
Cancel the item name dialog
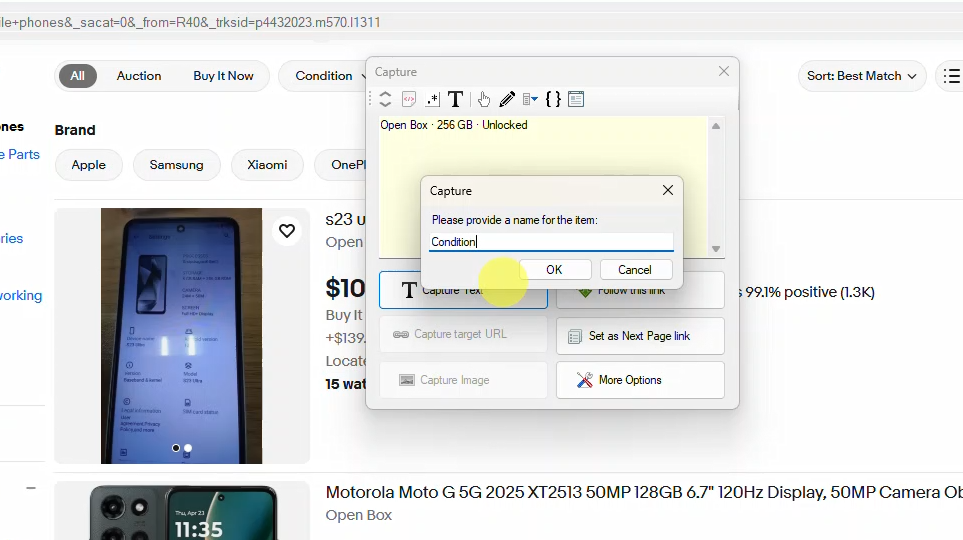635,270
